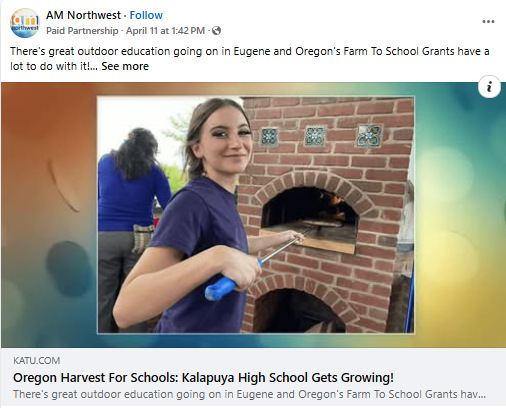Open the AM Northwest profile picture
Image resolution: width=506 pixels, height=408 pixels.
point(25,23)
